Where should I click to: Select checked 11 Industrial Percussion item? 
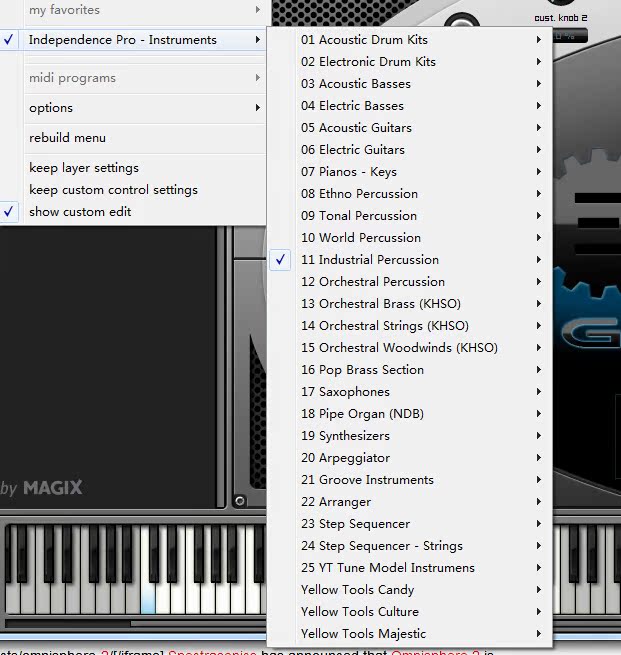pos(410,260)
